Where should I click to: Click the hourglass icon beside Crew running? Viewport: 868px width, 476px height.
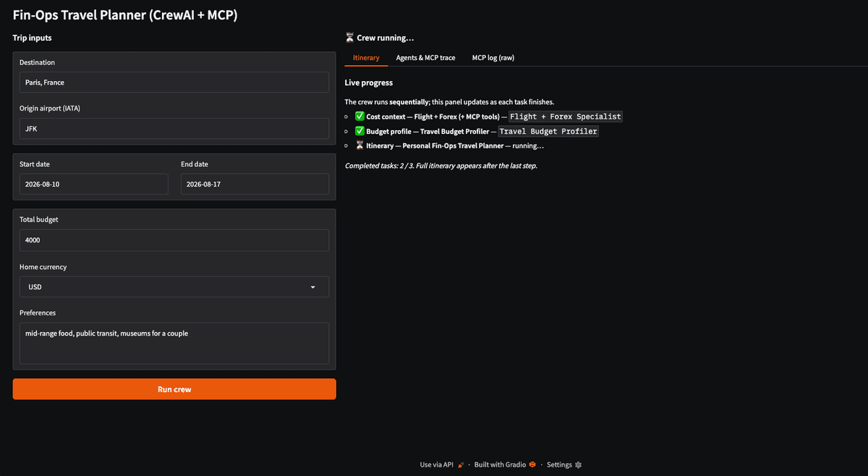(x=349, y=38)
